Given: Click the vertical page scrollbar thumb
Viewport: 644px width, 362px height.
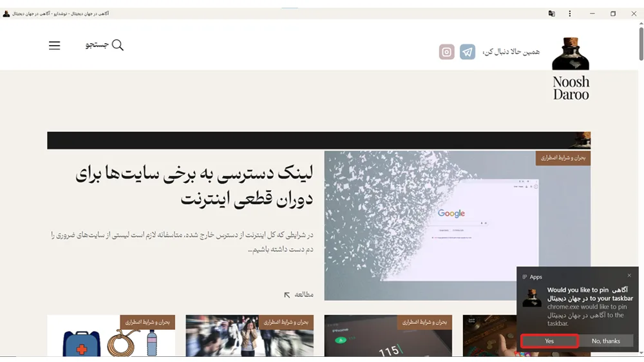Looking at the screenshot, I should pyautogui.click(x=641, y=44).
